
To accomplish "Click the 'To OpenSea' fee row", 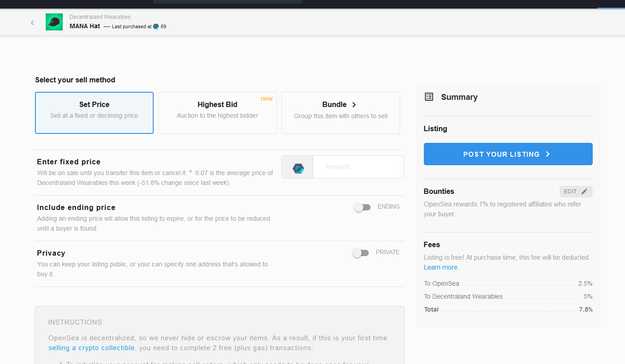I will [x=508, y=283].
